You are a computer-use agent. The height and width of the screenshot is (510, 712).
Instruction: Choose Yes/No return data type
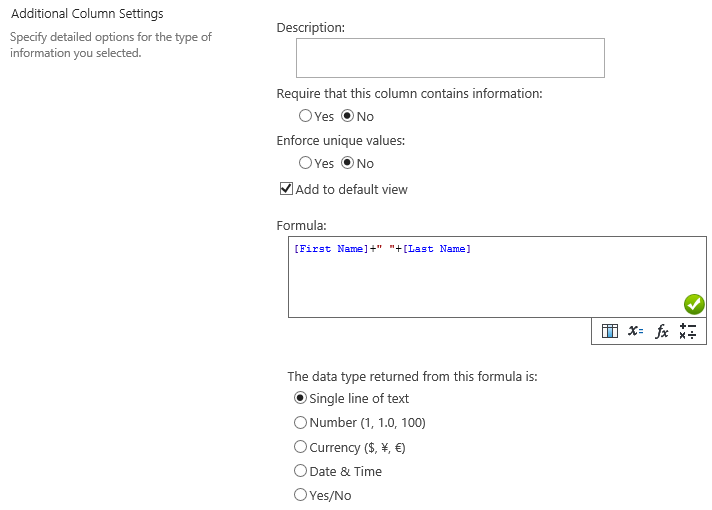point(300,495)
